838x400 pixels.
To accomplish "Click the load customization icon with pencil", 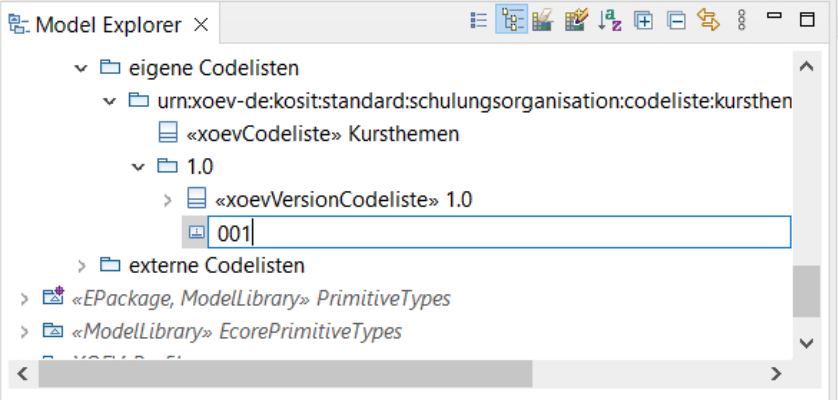I will pos(576,20).
